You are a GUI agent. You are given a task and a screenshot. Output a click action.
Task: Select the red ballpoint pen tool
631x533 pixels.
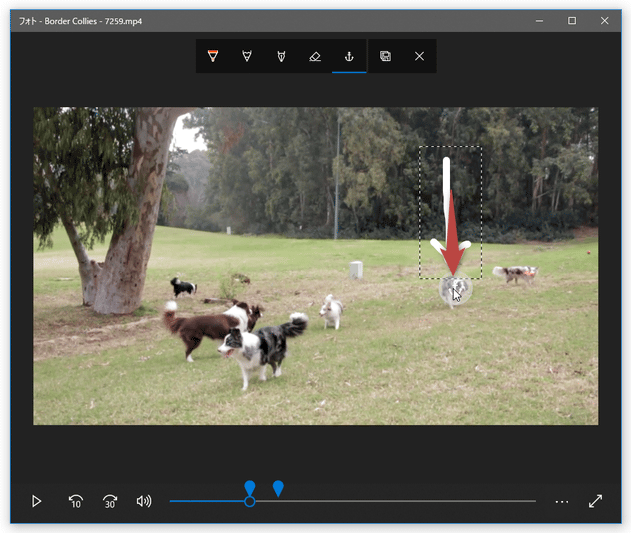213,57
